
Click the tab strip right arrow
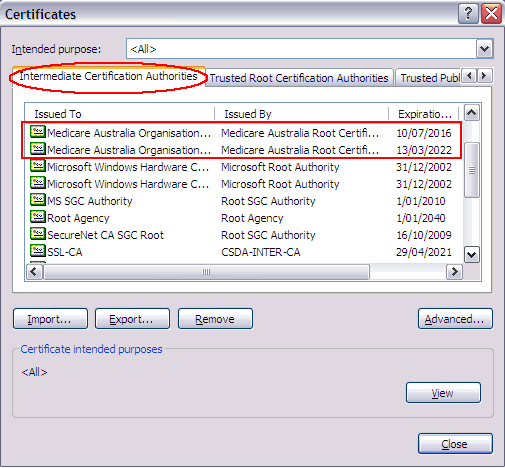click(x=484, y=76)
